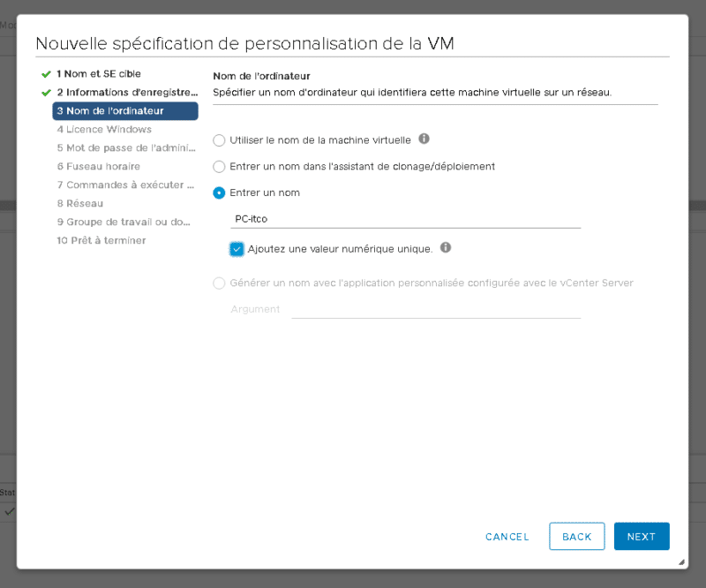Open step 2 Informations d'enregistrement
706x588 pixels.
pyautogui.click(x=125, y=92)
